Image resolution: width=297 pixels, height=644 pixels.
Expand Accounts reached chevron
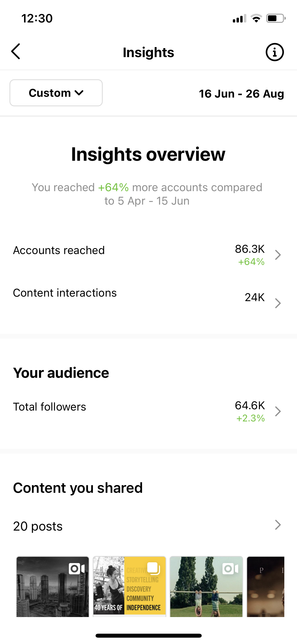tap(278, 255)
